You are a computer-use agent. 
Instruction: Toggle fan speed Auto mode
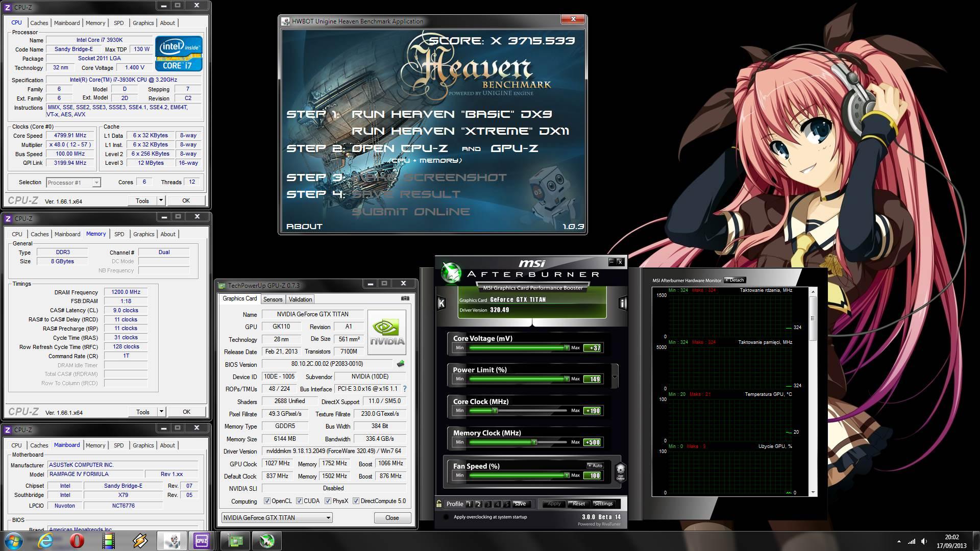point(595,465)
